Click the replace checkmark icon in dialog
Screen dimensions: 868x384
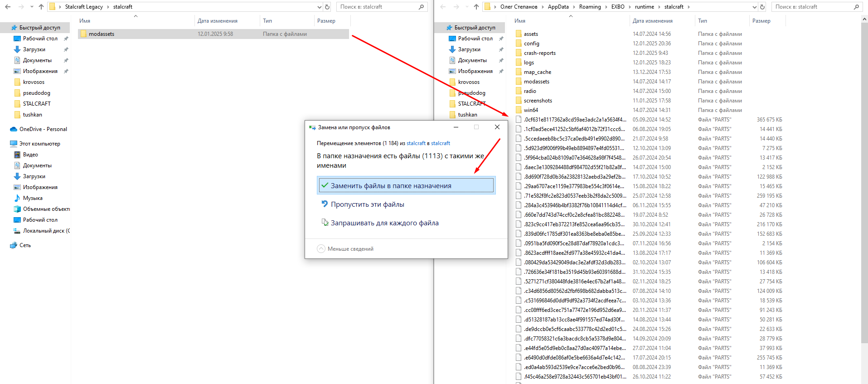[x=325, y=185]
